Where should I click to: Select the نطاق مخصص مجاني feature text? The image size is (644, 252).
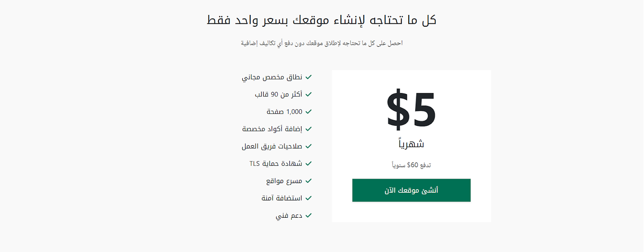pyautogui.click(x=272, y=77)
